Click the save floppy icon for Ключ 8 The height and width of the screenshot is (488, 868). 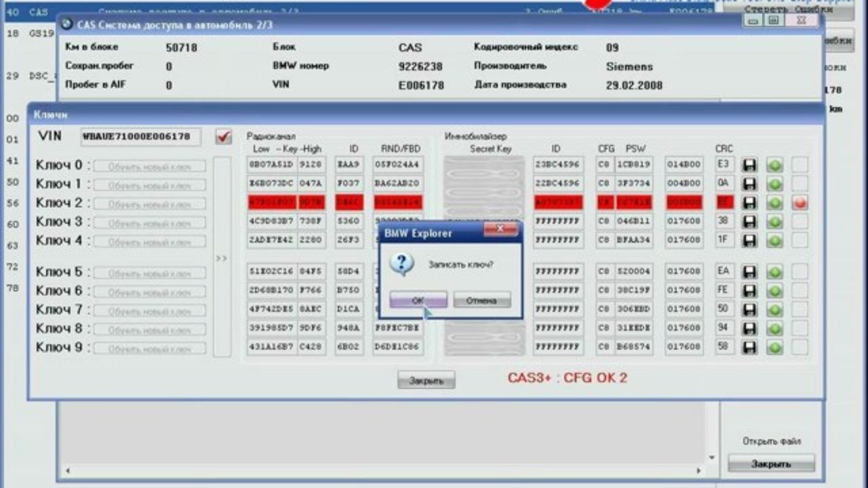pyautogui.click(x=749, y=329)
